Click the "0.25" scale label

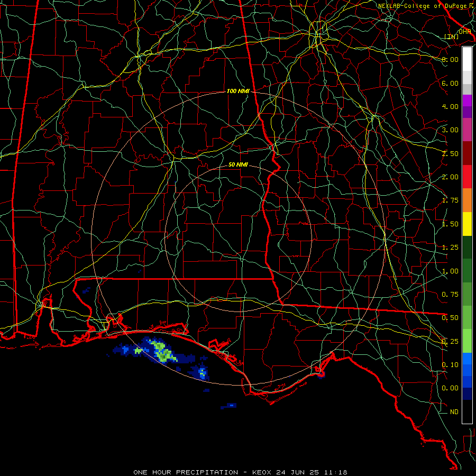pyautogui.click(x=450, y=342)
